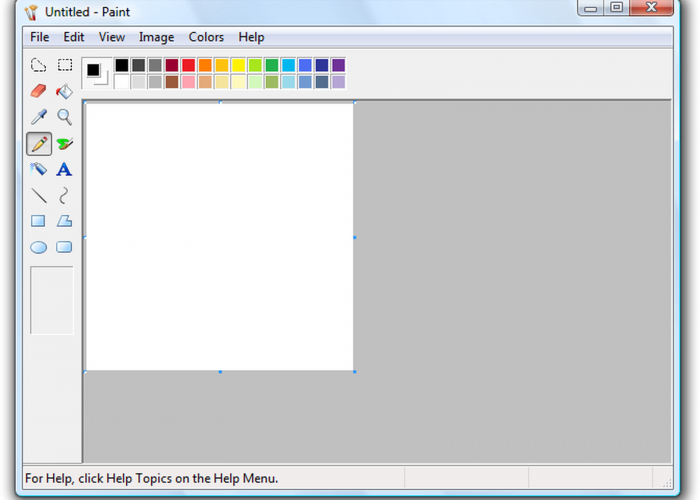The height and width of the screenshot is (500, 700).
Task: Choose the Curve tool
Action: [64, 196]
